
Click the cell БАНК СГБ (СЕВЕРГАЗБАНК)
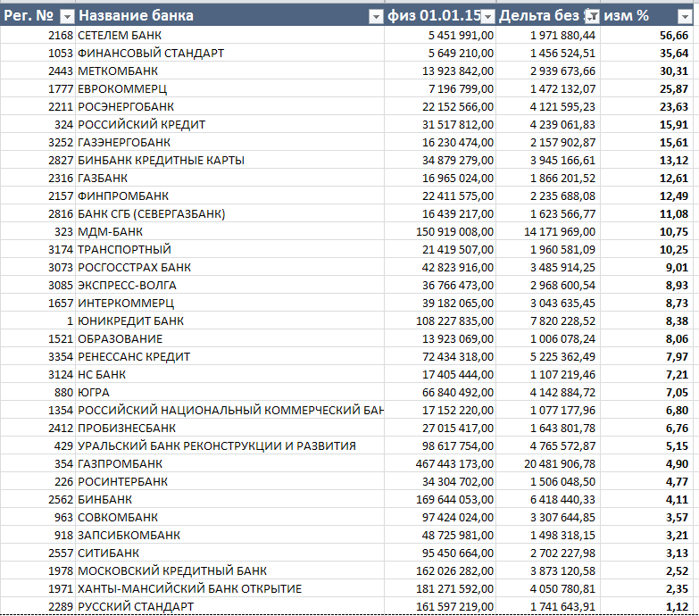[x=229, y=213]
